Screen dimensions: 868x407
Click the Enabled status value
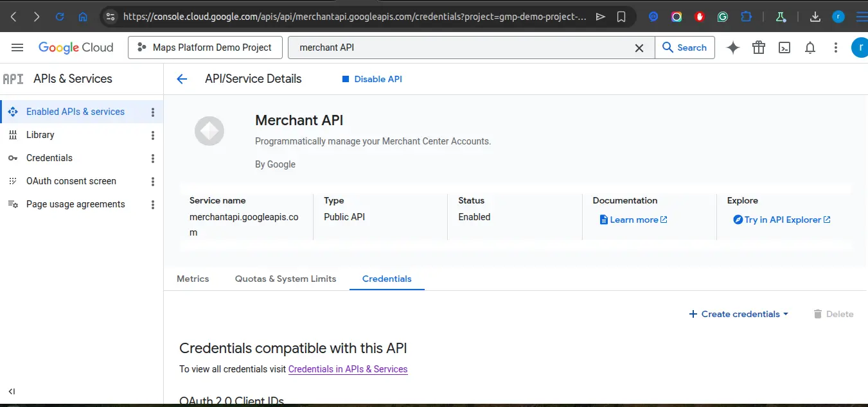pos(474,217)
